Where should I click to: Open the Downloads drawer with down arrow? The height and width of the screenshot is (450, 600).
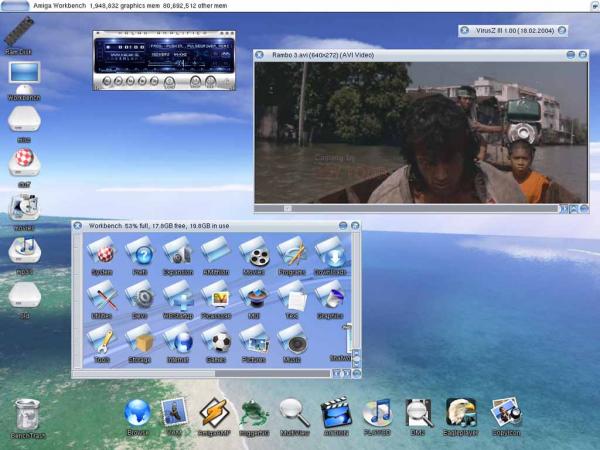coord(330,256)
